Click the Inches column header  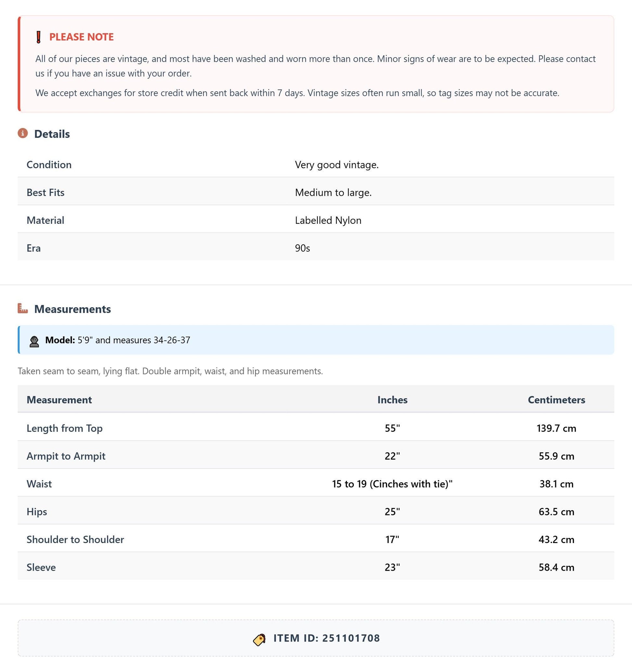click(392, 400)
